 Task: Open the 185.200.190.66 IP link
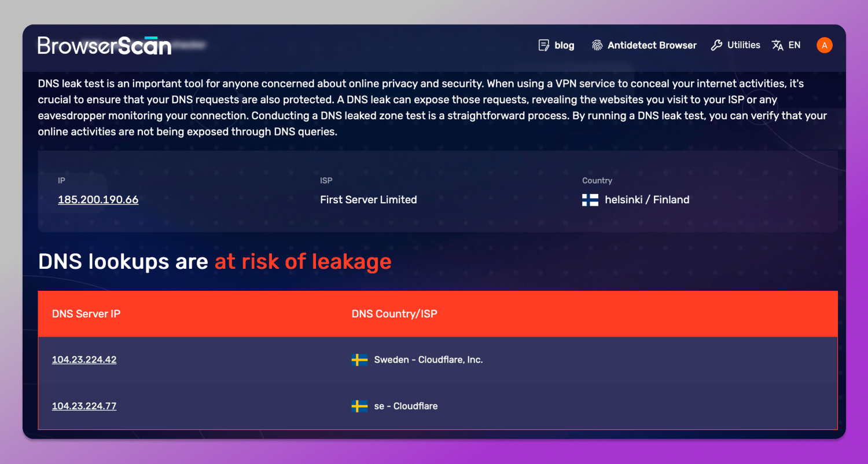pos(98,200)
